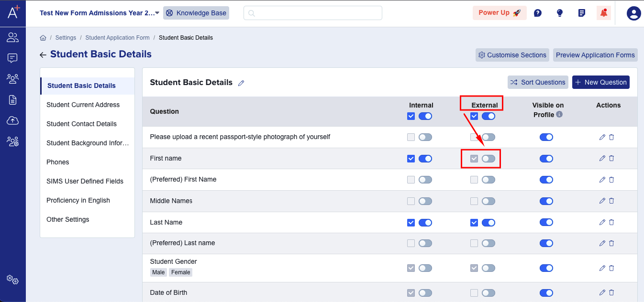Select the cloud upload icon in sidebar
The width and height of the screenshot is (644, 302).
(12, 120)
